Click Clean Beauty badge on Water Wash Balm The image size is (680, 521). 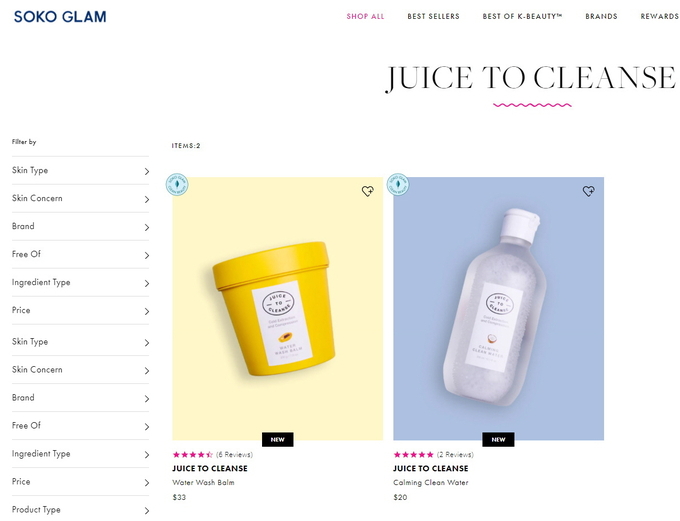[177, 185]
